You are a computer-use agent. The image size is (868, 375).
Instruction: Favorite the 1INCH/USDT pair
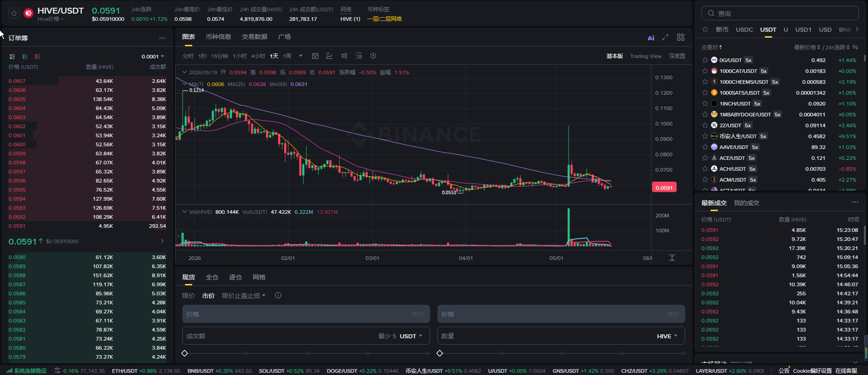pyautogui.click(x=705, y=103)
